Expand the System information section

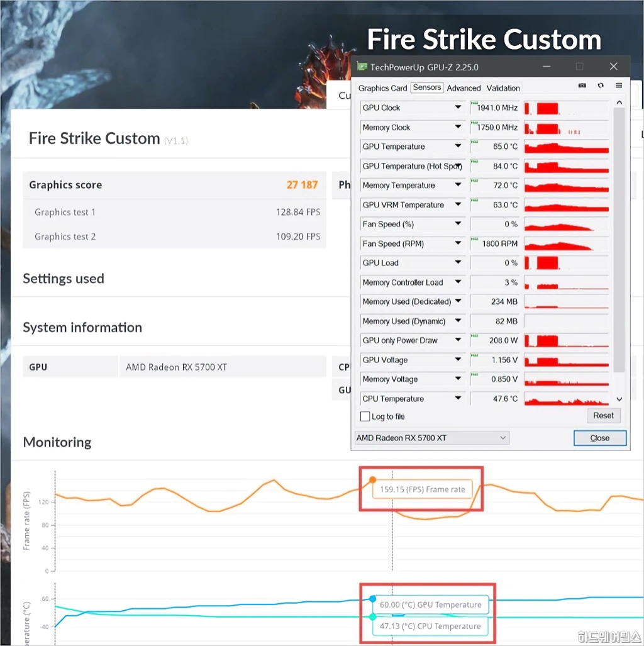coord(82,327)
